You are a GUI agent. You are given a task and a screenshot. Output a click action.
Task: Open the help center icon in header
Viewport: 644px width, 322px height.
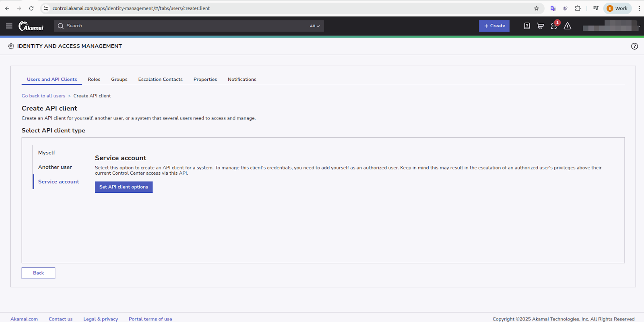point(527,26)
